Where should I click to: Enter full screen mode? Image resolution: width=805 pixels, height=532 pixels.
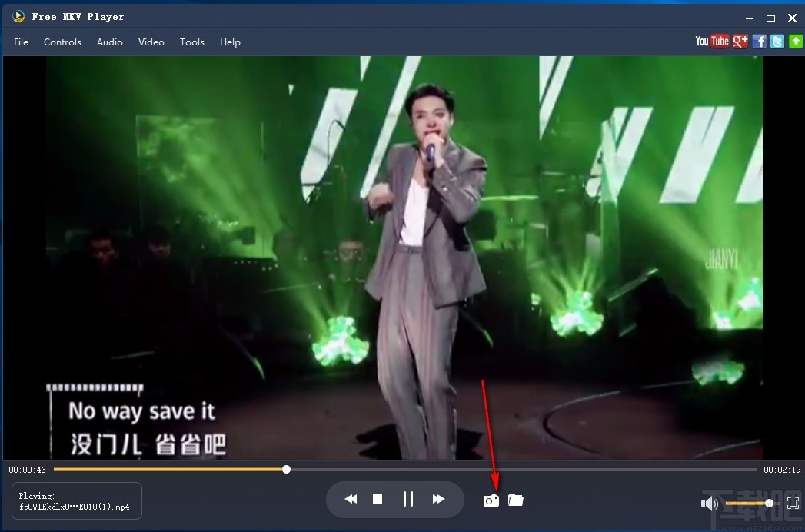pyautogui.click(x=793, y=503)
